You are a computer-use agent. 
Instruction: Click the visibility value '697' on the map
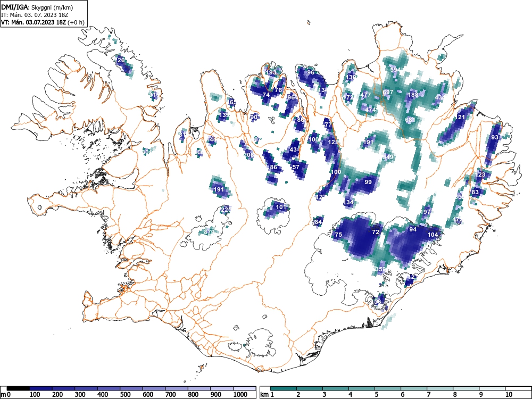pos(388,92)
